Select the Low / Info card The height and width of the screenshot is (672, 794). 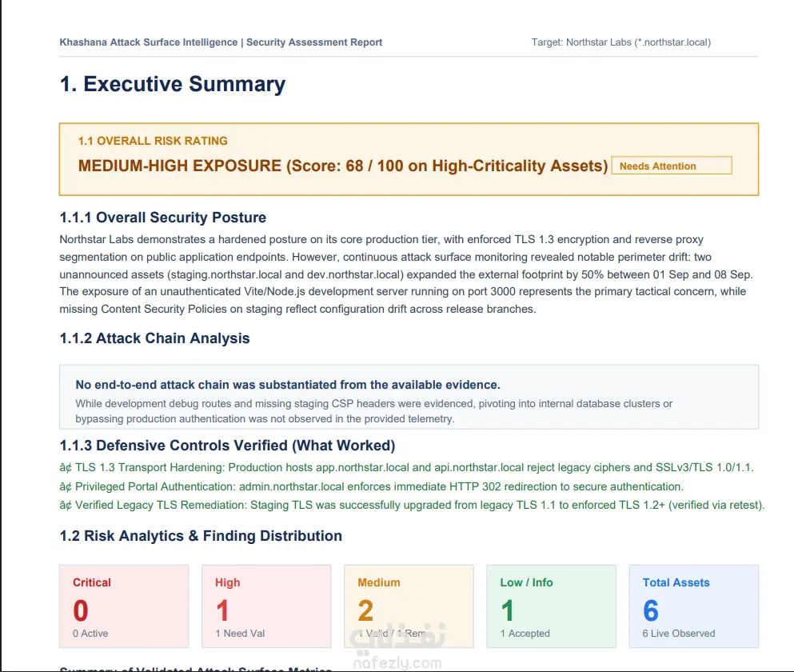[552, 606]
